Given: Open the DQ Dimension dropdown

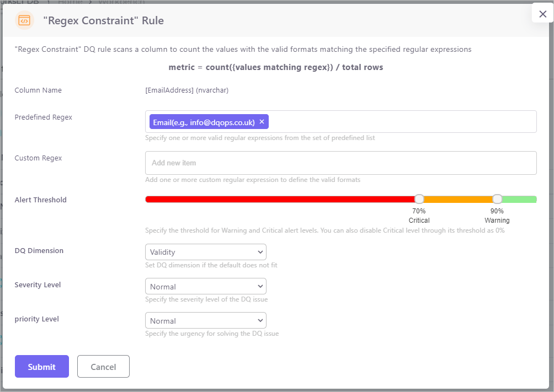Looking at the screenshot, I should (205, 252).
